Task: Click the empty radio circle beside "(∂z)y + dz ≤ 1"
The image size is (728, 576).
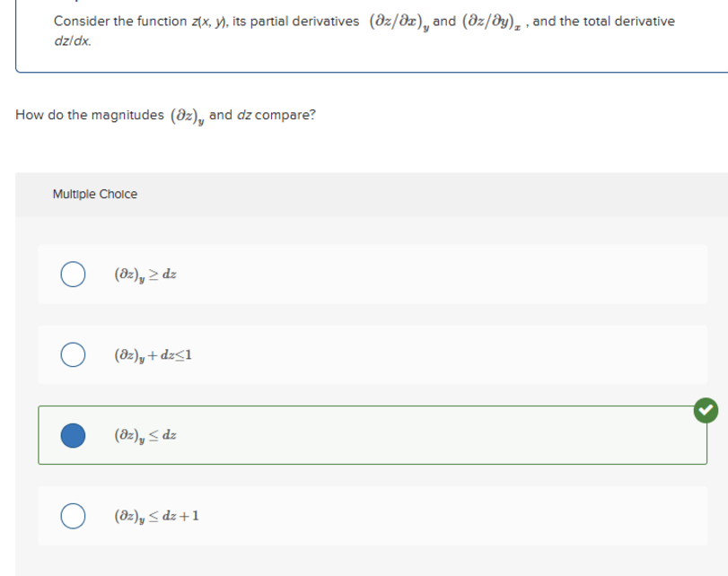Action: [73, 354]
